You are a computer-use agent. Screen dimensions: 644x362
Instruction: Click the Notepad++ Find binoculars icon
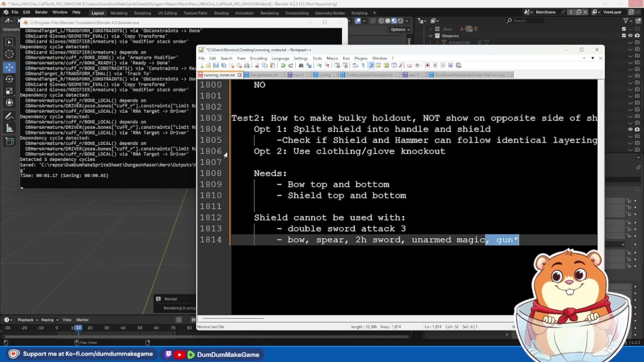click(301, 65)
